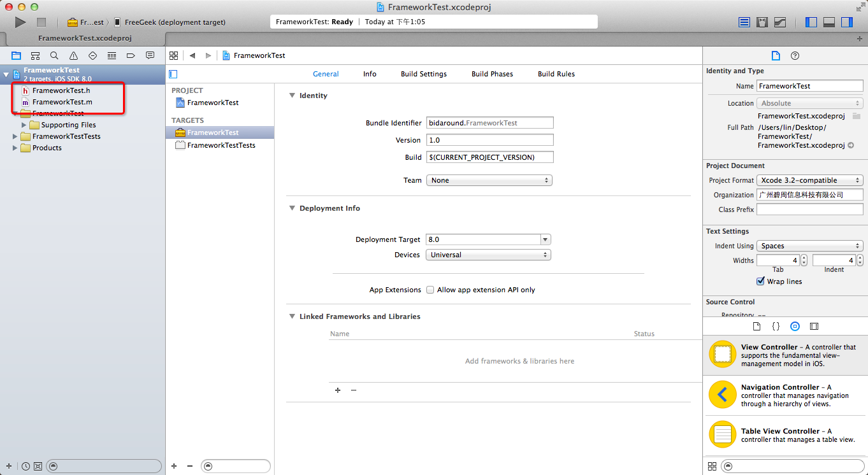The width and height of the screenshot is (868, 475).
Task: Toggle the Debug area visibility
Action: coord(829,22)
